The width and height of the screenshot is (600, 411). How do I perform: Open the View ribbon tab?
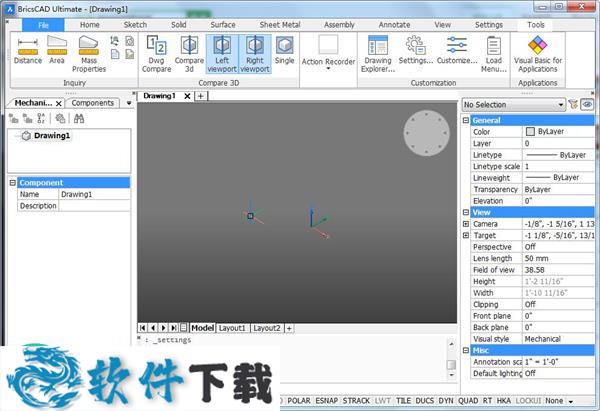[x=442, y=25]
